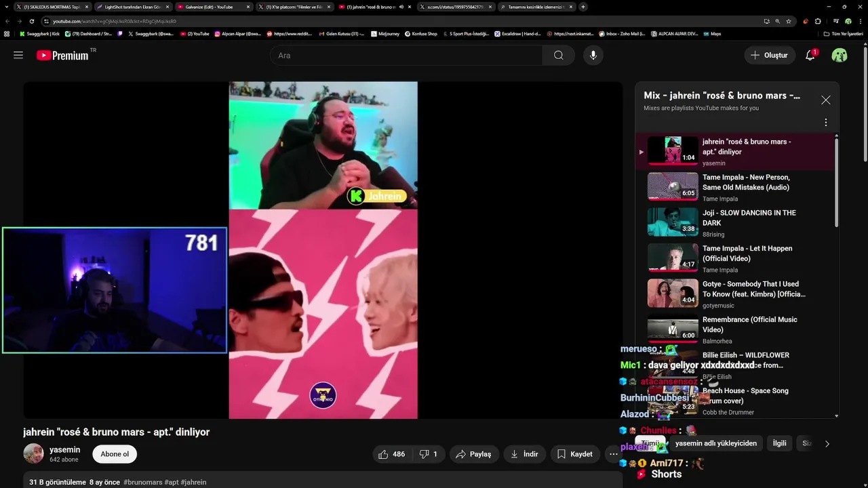The width and height of the screenshot is (868, 488).
Task: Focus the Ara search field
Action: (x=406, y=56)
